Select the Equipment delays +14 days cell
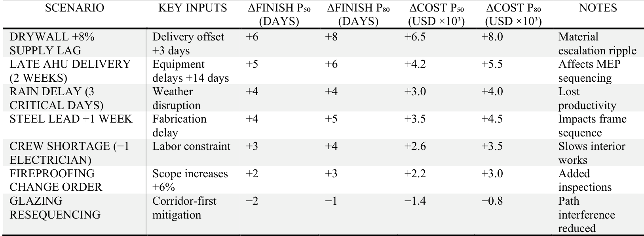This screenshot has height=236, width=644. click(x=190, y=71)
